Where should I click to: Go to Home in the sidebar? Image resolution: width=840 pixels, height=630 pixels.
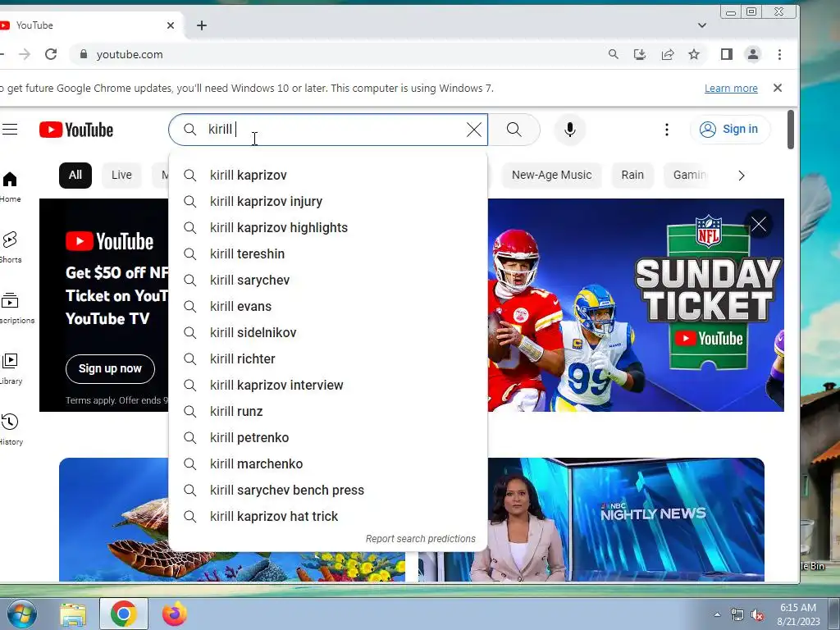click(x=10, y=187)
